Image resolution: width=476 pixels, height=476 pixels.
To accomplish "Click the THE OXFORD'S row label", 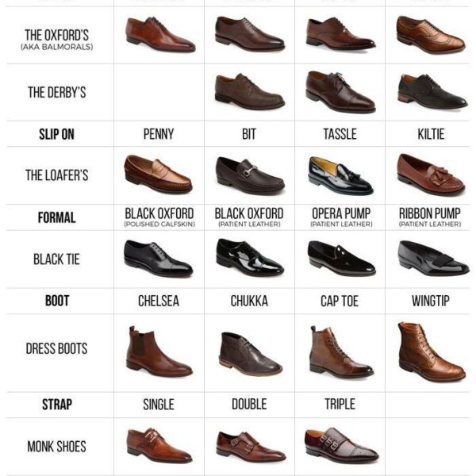I will 57,35.
